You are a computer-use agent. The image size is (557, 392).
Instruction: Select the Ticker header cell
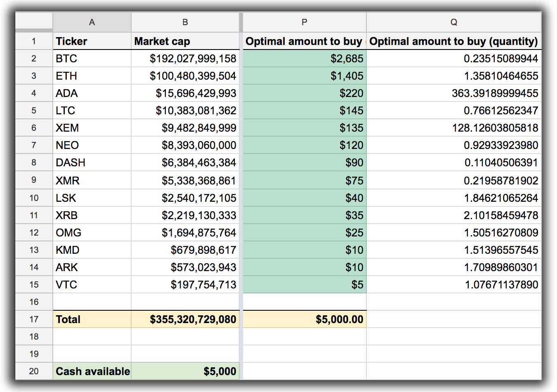point(92,41)
